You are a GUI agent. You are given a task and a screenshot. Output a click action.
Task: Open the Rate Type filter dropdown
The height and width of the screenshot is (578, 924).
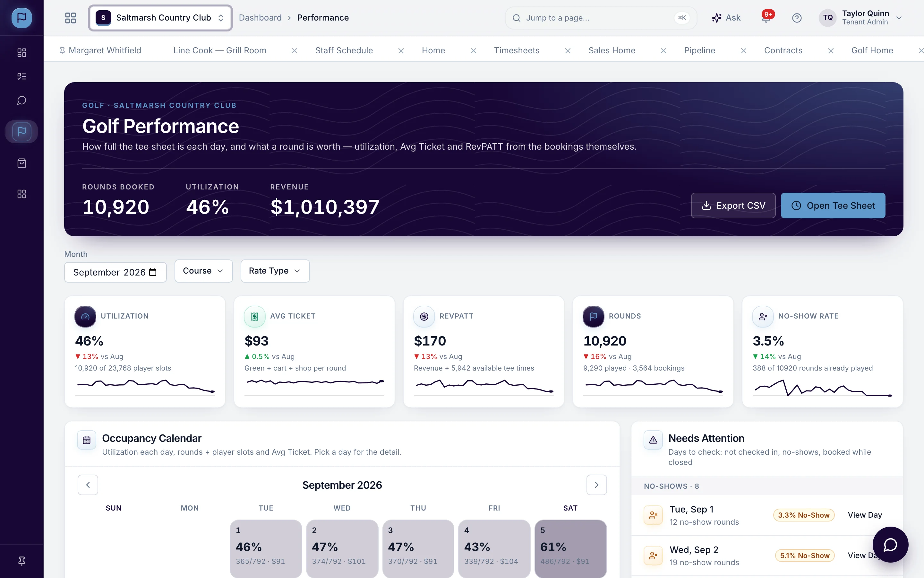tap(275, 271)
